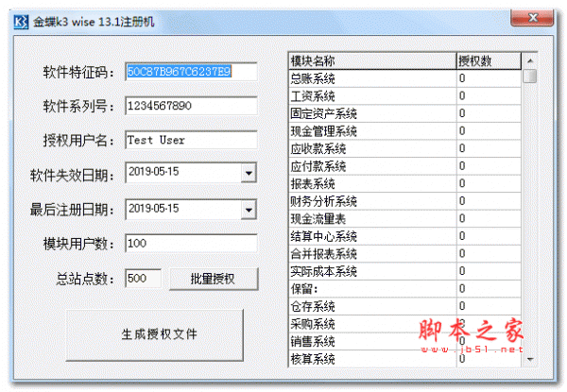567x392 pixels.
Task: Click the 软件系列号 input field
Action: [x=191, y=106]
